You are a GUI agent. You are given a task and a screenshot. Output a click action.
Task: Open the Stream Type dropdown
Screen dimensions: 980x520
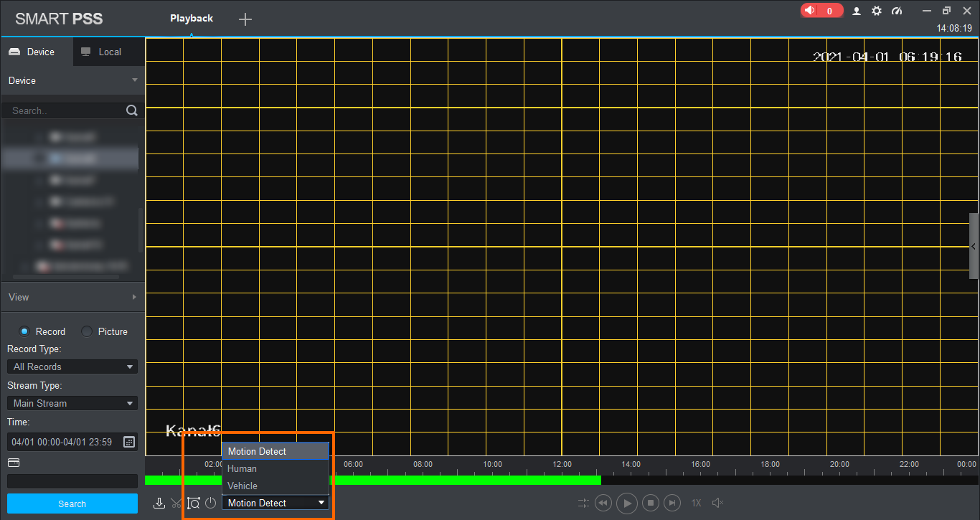[x=72, y=403]
